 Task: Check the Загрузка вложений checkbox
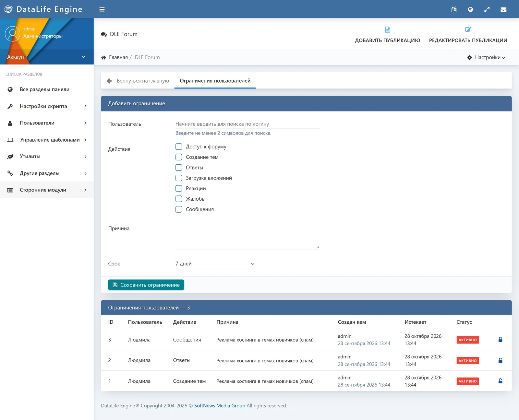tap(179, 178)
